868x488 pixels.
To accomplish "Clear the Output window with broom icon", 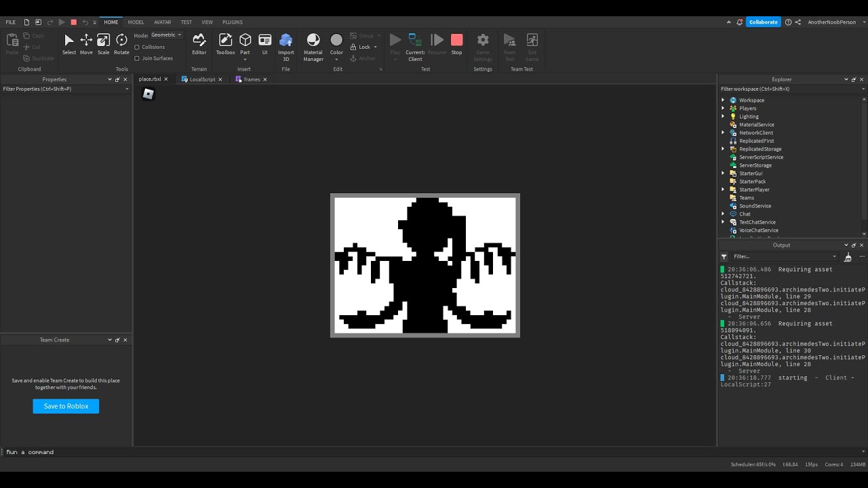I will click(x=848, y=257).
